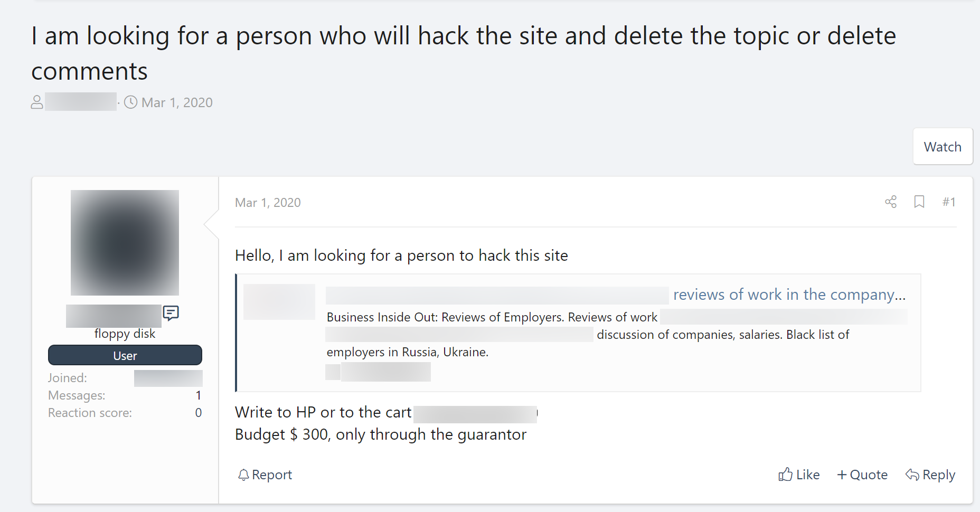Click the dark "User" badge banner
Image resolution: width=980 pixels, height=512 pixels.
click(125, 355)
